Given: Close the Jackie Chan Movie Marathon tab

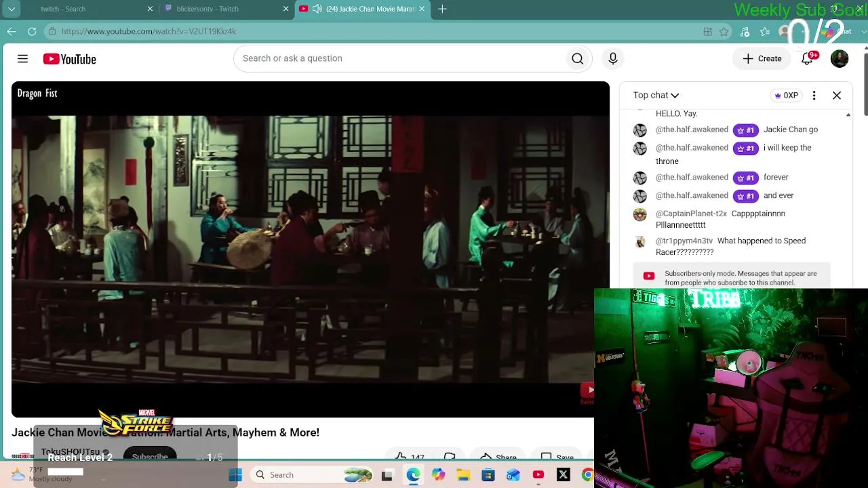Looking at the screenshot, I should [422, 9].
